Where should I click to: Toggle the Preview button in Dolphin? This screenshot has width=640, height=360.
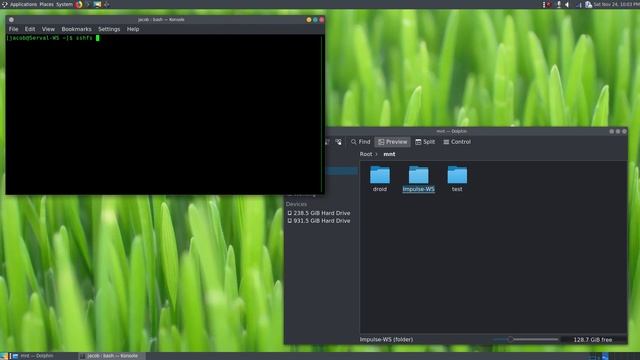(x=392, y=142)
